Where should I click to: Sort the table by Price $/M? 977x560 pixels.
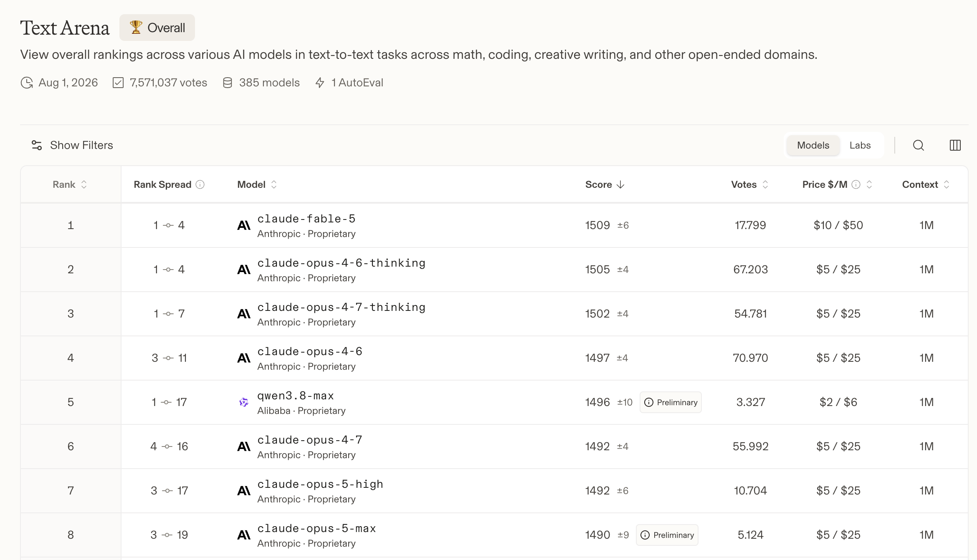869,184
